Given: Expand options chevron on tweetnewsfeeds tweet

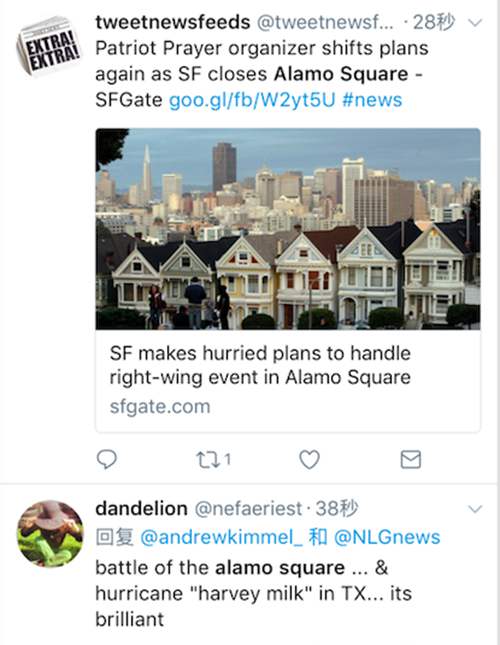Looking at the screenshot, I should pos(475,23).
